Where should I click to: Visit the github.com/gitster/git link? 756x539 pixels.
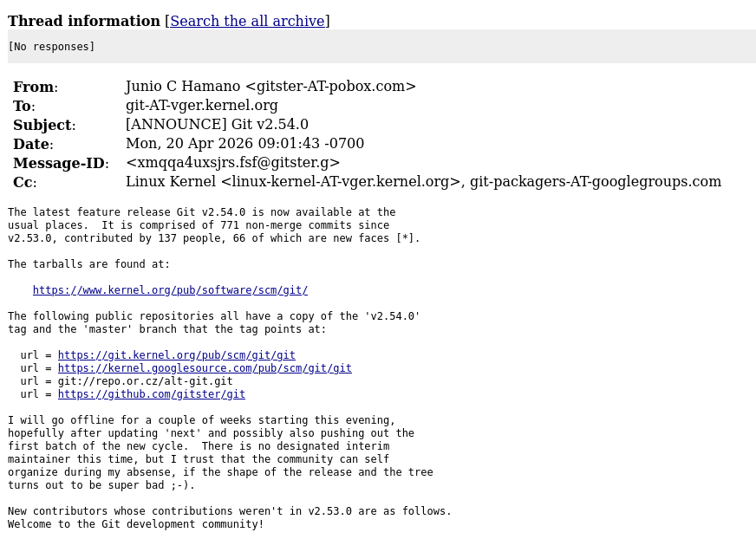point(151,394)
